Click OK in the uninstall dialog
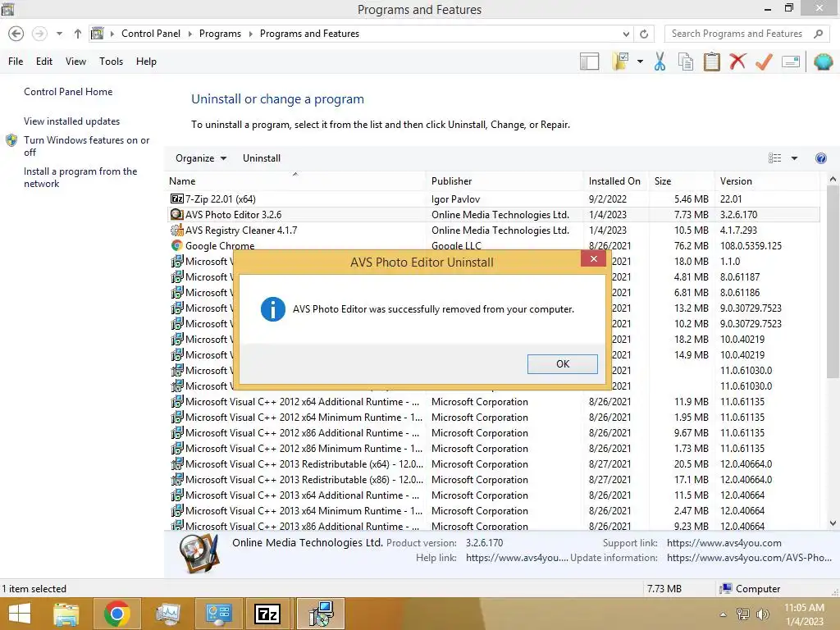840x630 pixels. pyautogui.click(x=562, y=363)
